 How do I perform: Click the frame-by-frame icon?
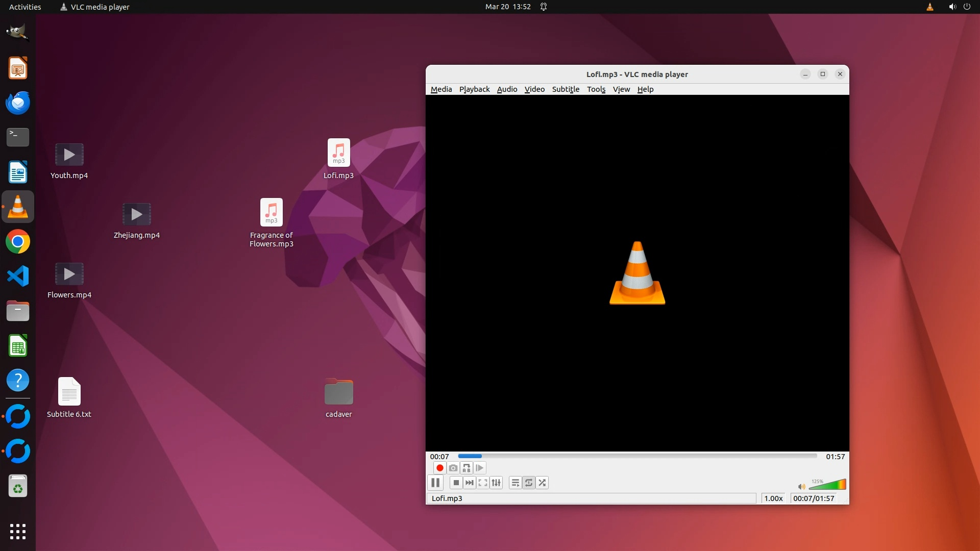click(479, 468)
